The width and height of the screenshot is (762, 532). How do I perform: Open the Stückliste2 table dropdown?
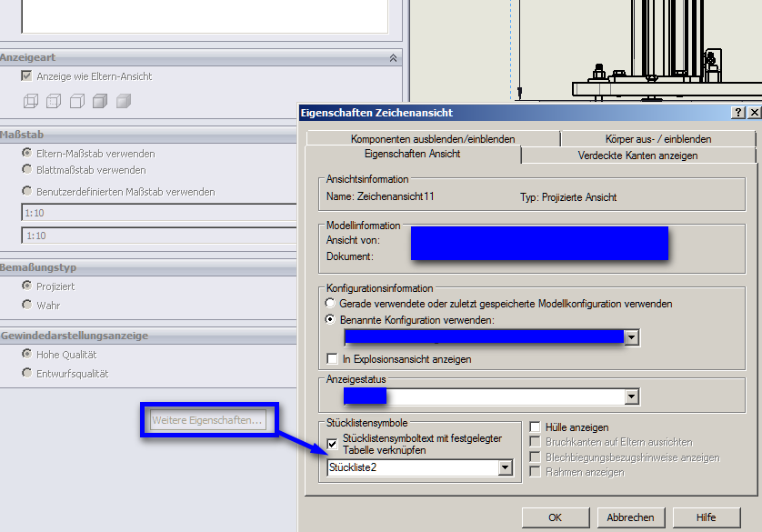[505, 467]
